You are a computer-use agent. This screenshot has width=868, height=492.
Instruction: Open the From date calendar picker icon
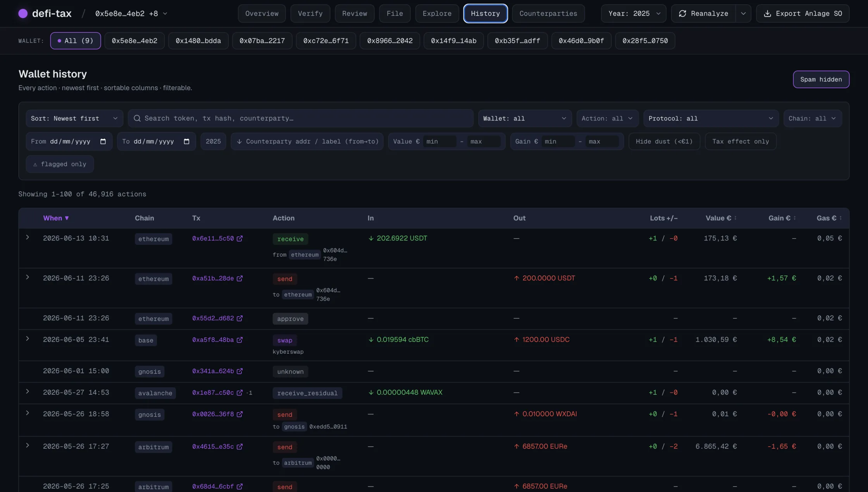103,141
